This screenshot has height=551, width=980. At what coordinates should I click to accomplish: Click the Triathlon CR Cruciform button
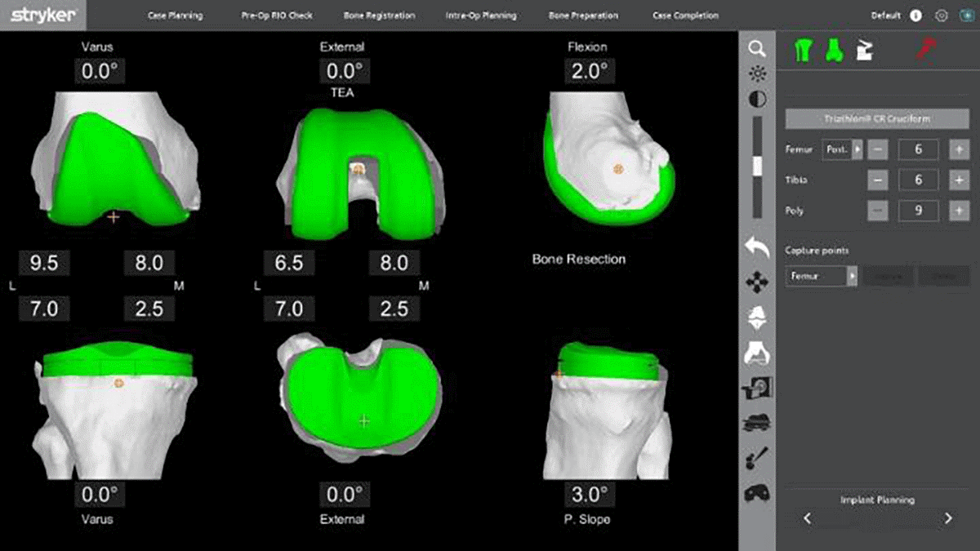click(x=876, y=118)
